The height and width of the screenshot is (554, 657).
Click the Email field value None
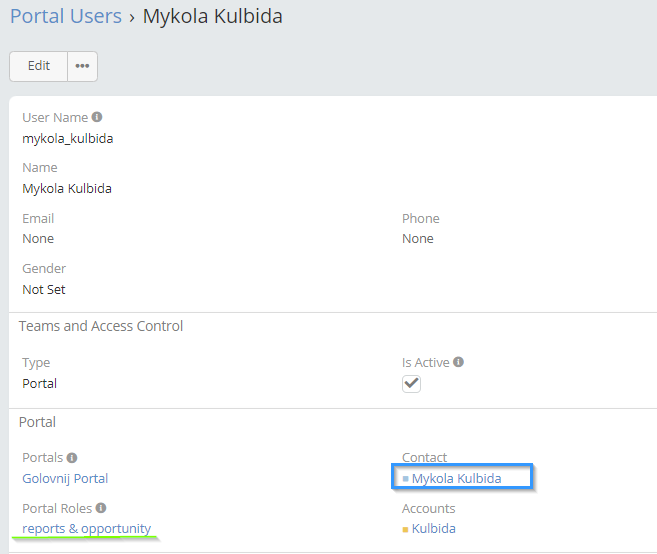tap(38, 239)
